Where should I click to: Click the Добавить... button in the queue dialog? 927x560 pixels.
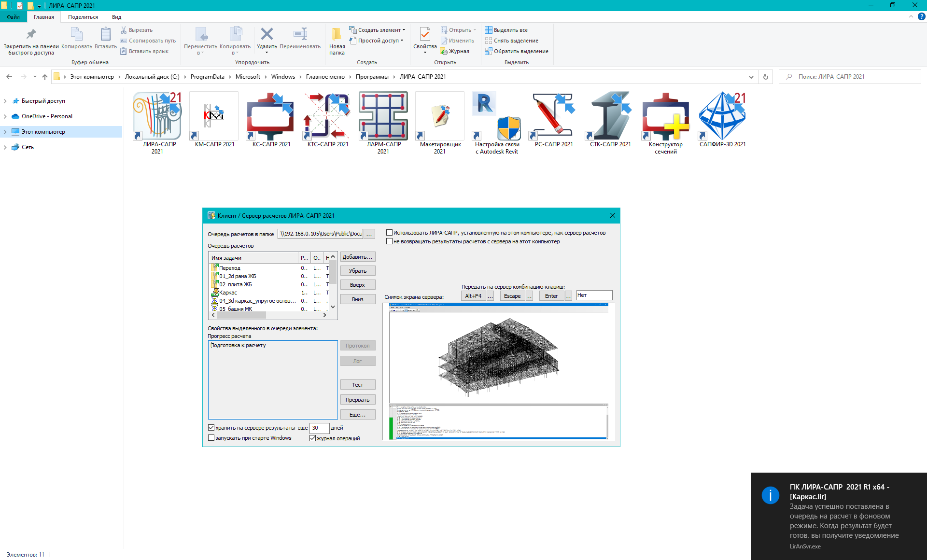(x=357, y=257)
